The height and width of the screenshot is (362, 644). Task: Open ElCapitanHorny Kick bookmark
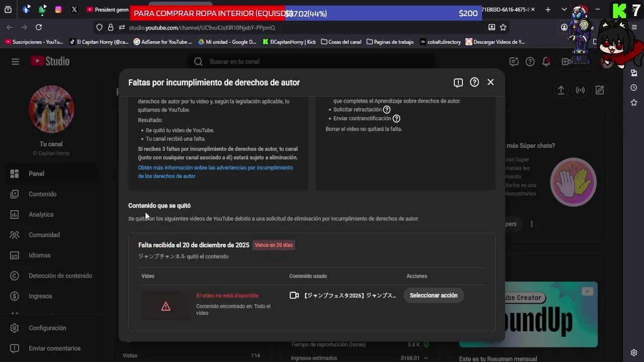click(289, 42)
